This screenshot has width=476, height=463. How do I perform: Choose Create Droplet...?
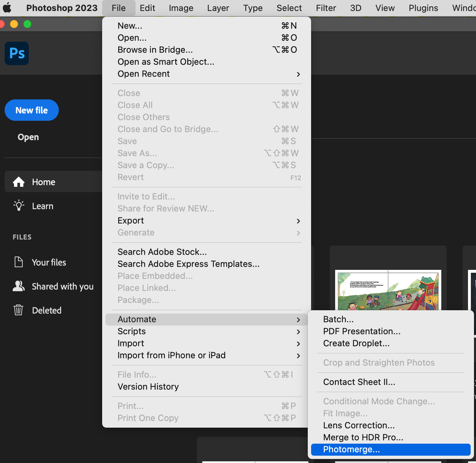tap(391, 343)
